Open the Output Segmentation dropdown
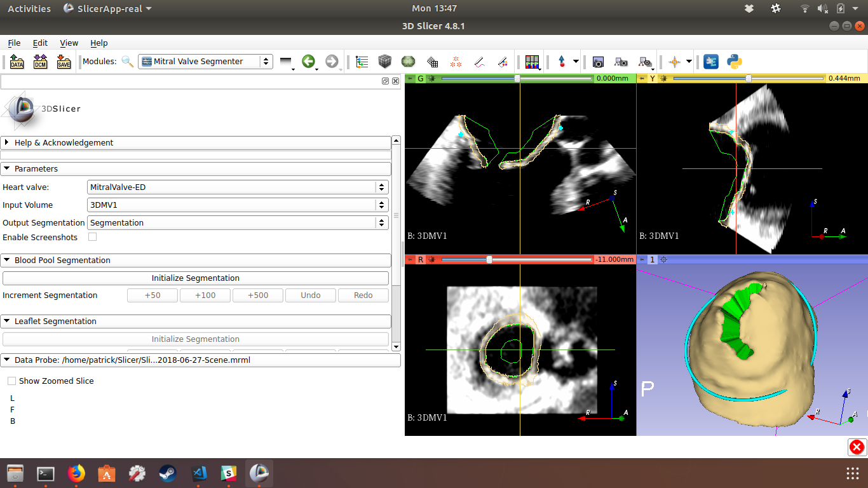Image resolution: width=868 pixels, height=488 pixels. (x=238, y=223)
